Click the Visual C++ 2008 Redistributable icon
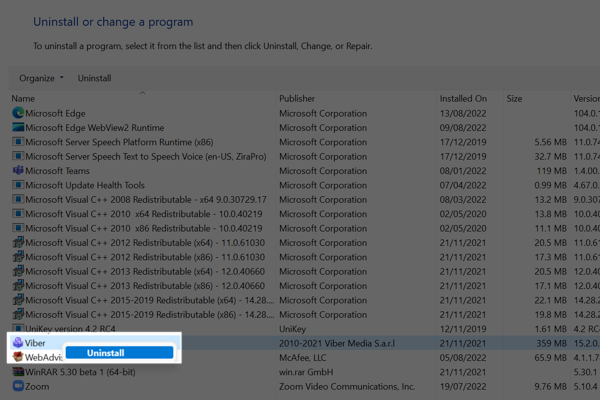This screenshot has width=600, height=400. pyautogui.click(x=18, y=199)
